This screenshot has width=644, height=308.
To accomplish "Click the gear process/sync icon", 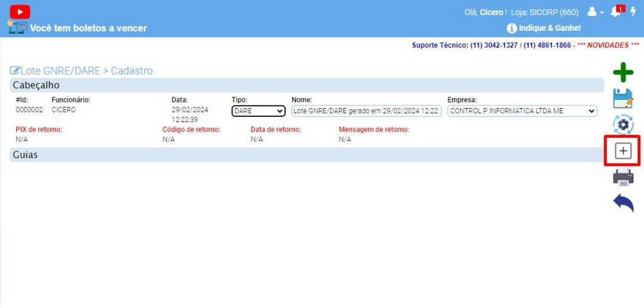I will click(x=623, y=124).
